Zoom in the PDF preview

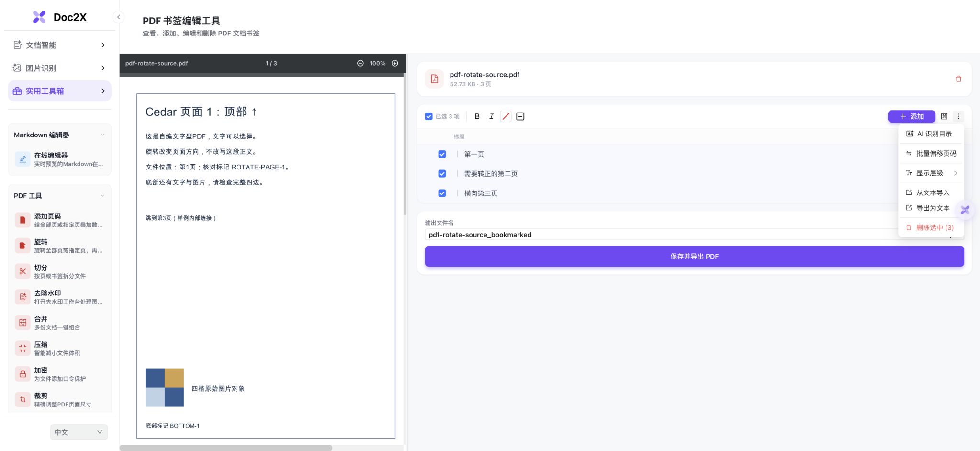tap(395, 63)
